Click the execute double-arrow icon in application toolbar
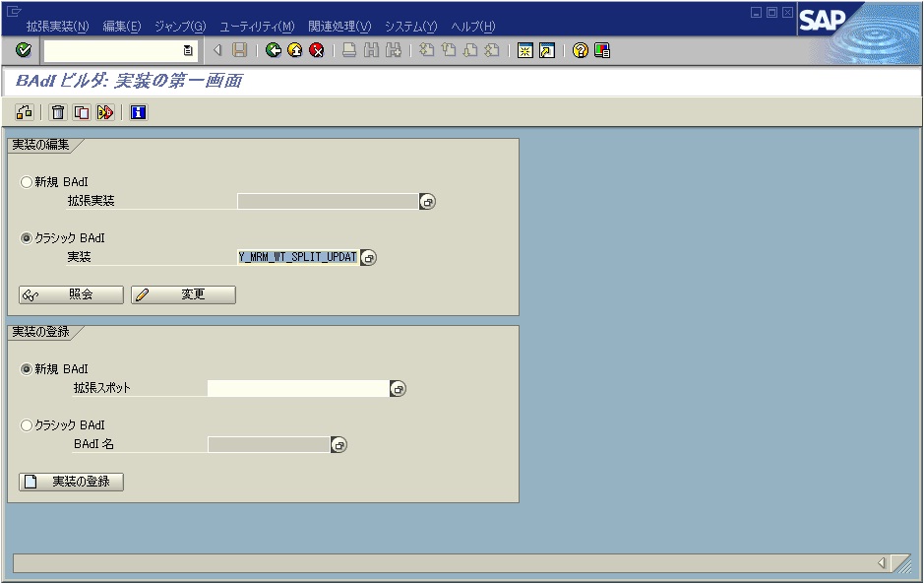Image resolution: width=924 pixels, height=584 pixels. coord(104,111)
